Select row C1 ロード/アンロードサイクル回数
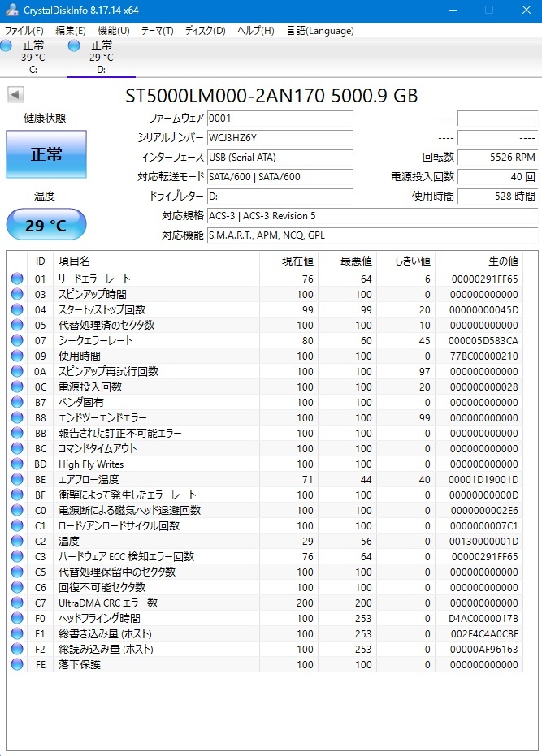Viewport: 542px width, 756px height. (265, 525)
